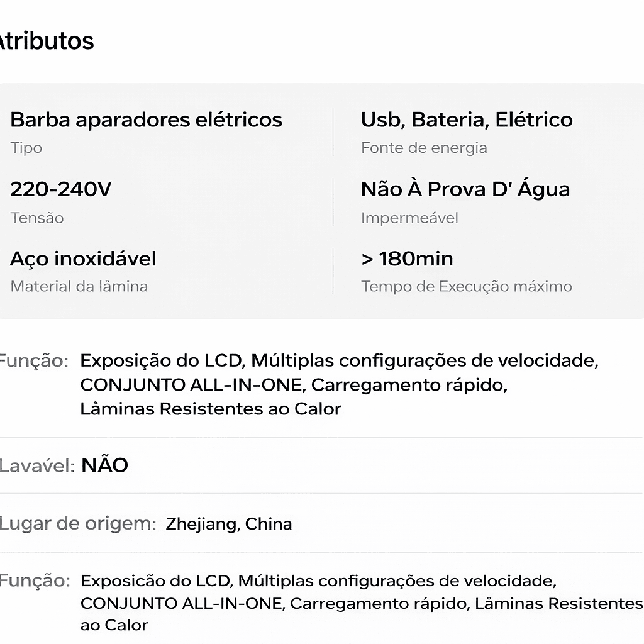Select the 'NÃO' washable value
The height and width of the screenshot is (644, 644).
pyautogui.click(x=105, y=465)
